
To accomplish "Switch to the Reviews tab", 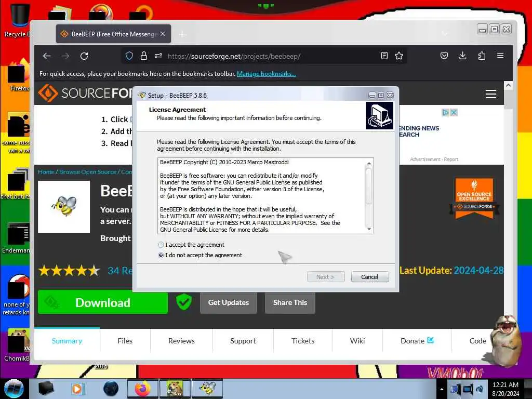I will click(181, 341).
